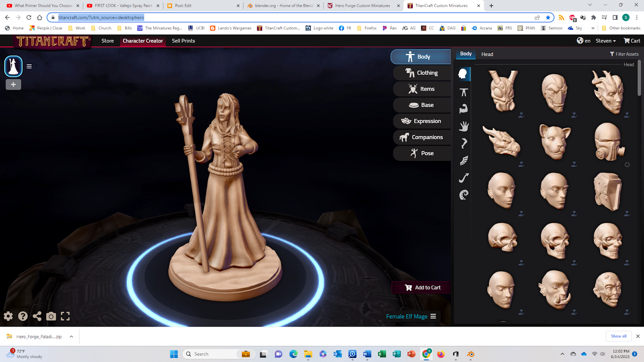
Task: Switch to Hero Forge Custom Miniatures tab
Action: (x=363, y=6)
